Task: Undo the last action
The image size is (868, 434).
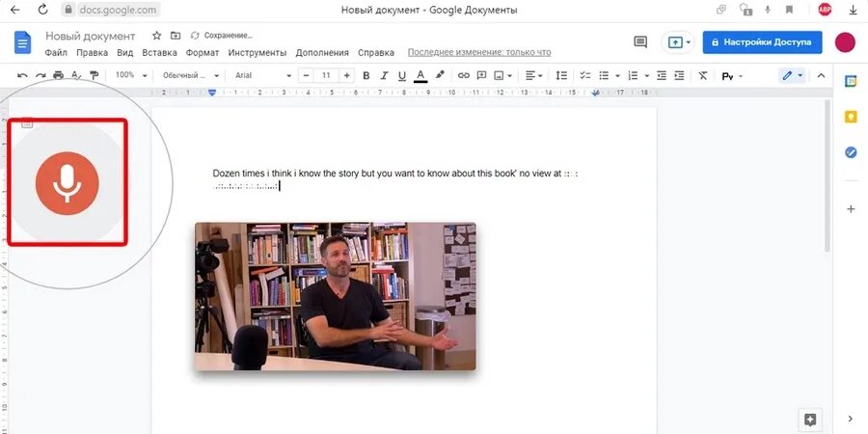Action: 23,76
